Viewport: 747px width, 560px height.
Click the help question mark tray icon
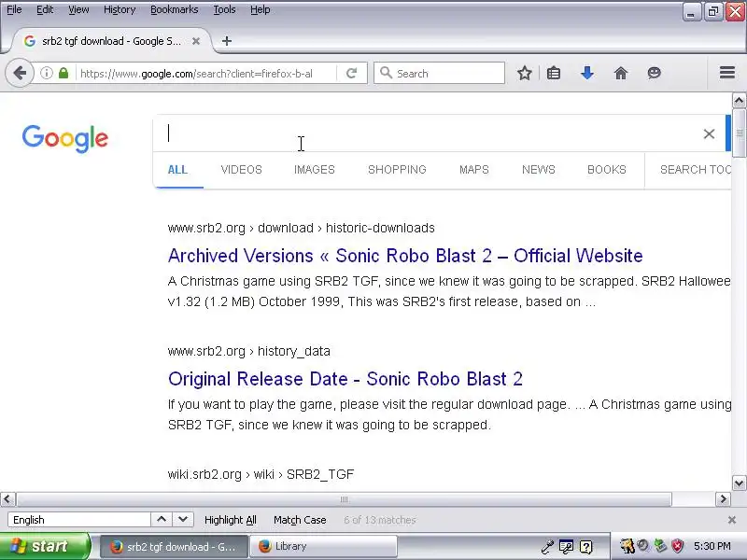586,547
